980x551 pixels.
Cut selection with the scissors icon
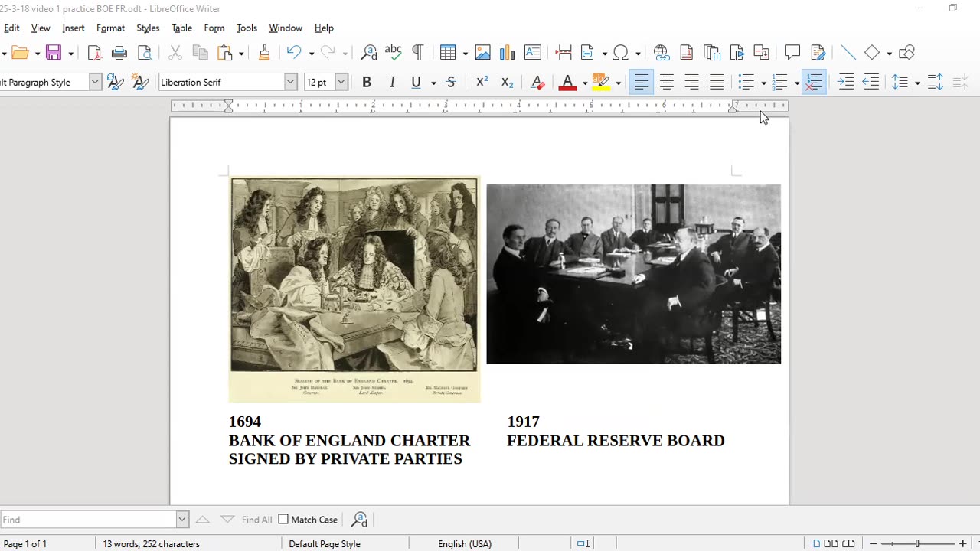point(175,53)
